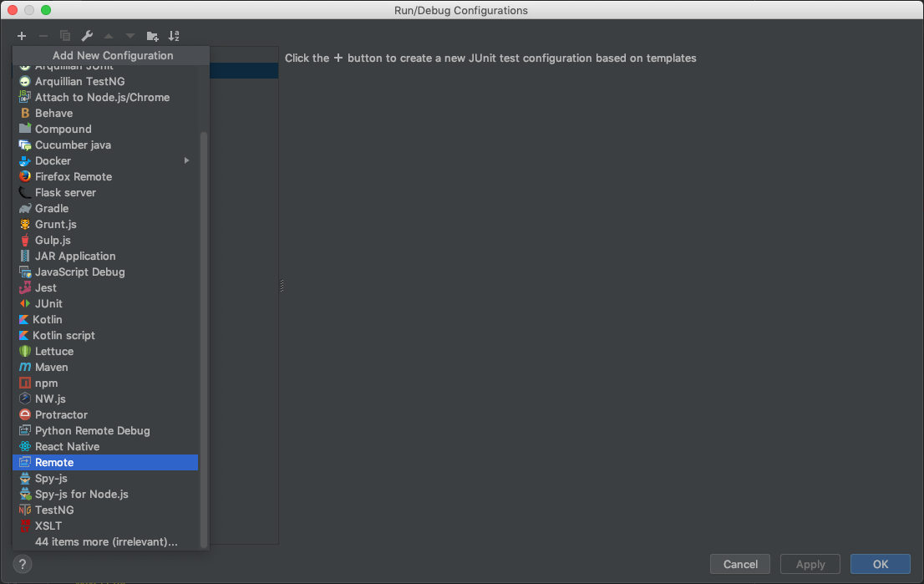
Task: Pick the XSLT configuration type
Action: (105, 526)
